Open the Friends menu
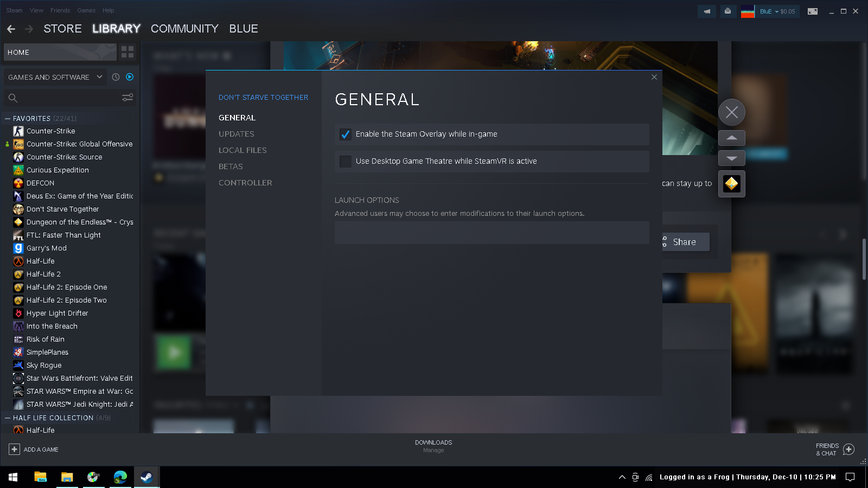The width and height of the screenshot is (868, 488). 60,10
